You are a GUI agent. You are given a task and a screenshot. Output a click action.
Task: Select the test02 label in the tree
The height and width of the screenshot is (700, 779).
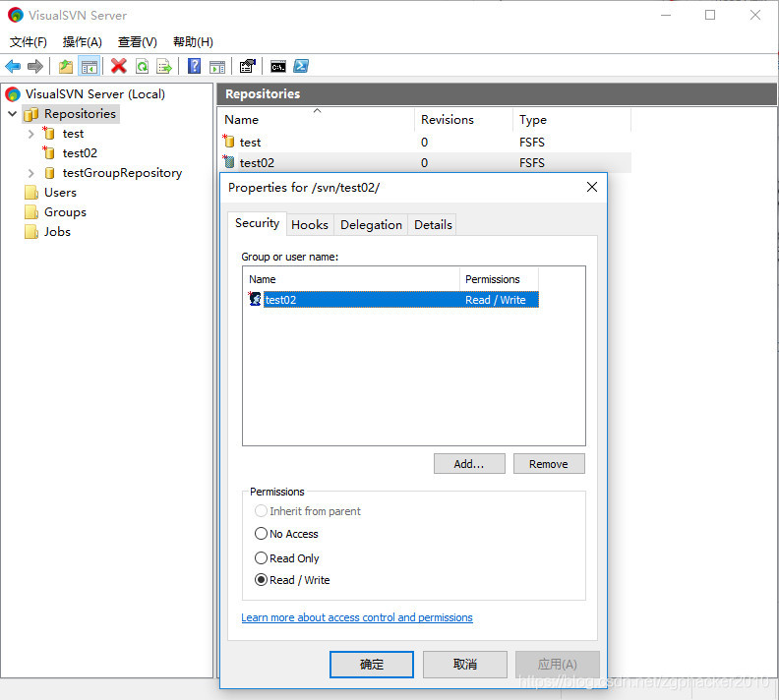(80, 153)
